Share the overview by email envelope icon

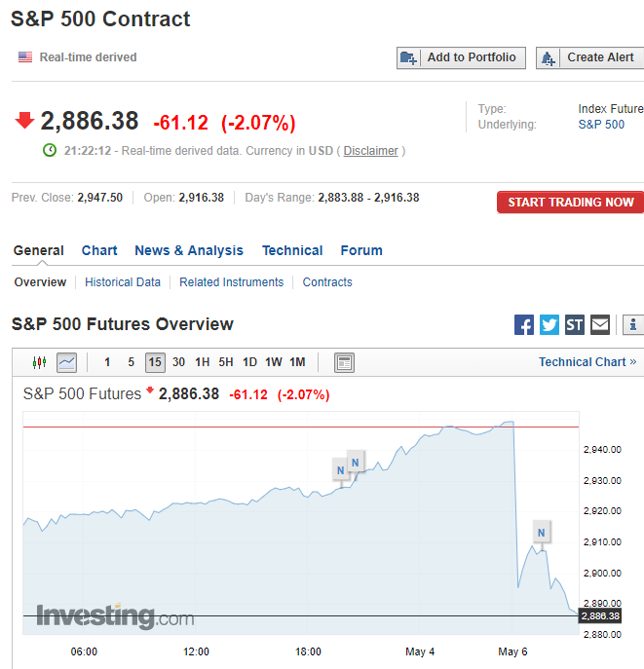click(600, 325)
